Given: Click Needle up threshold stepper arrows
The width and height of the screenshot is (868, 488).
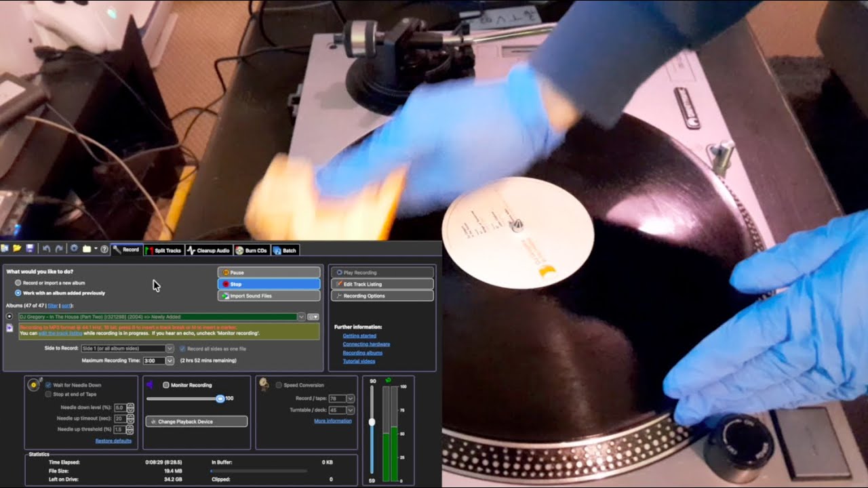Looking at the screenshot, I should [130, 430].
